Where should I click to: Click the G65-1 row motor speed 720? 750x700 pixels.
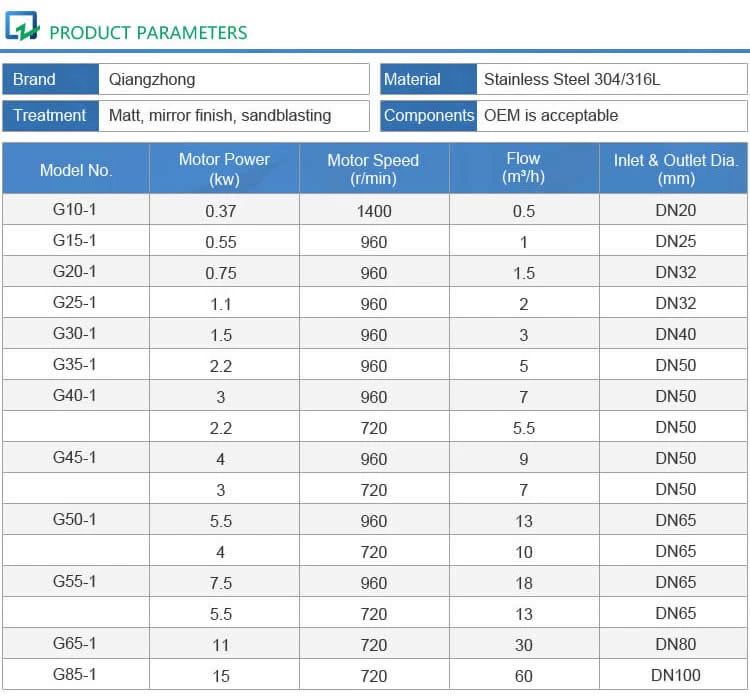(x=374, y=645)
